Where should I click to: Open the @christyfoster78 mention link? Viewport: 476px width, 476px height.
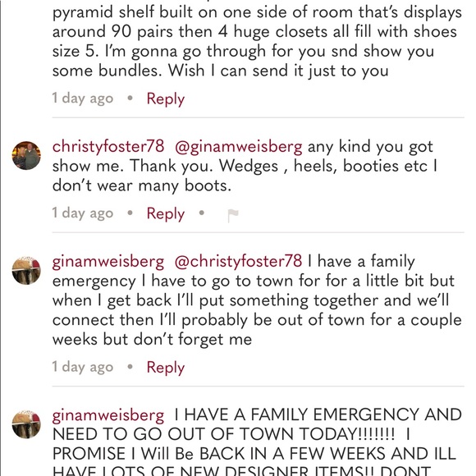point(238,262)
